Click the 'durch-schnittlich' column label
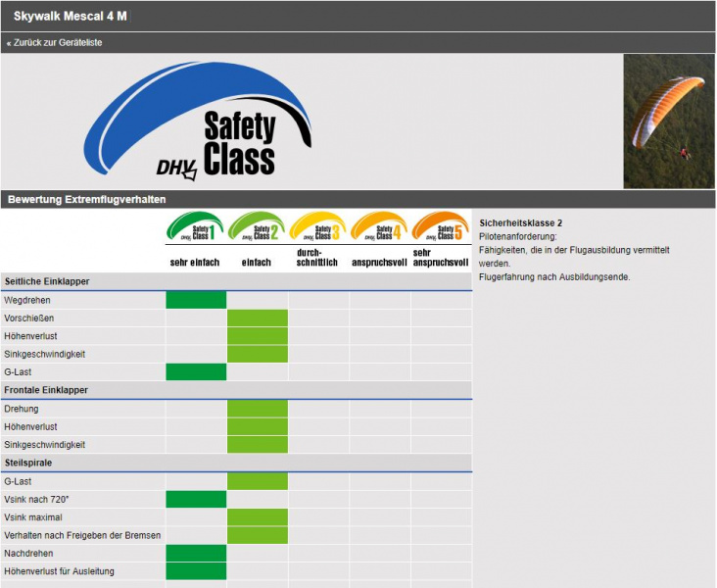This screenshot has width=717, height=588. 317,257
